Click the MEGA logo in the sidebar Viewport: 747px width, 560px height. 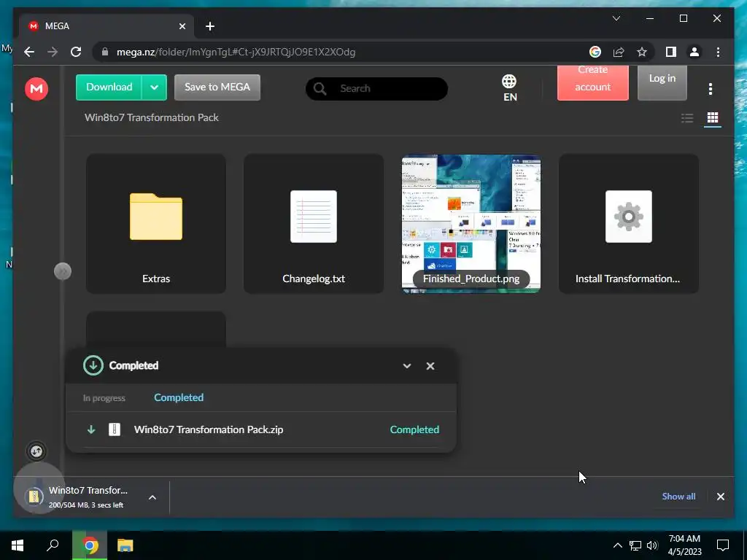click(x=36, y=88)
